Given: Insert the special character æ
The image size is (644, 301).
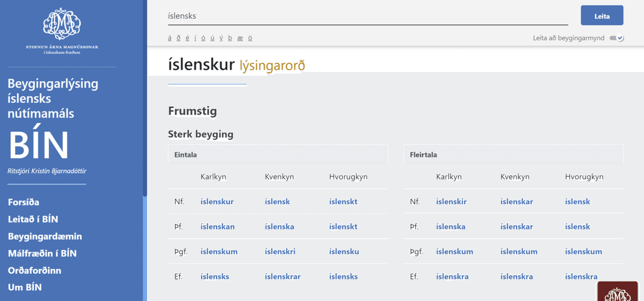Looking at the screenshot, I should [x=240, y=38].
